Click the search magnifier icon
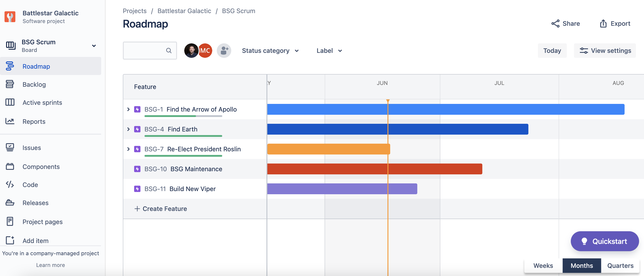Viewport: 644px width, 276px height. click(x=169, y=51)
